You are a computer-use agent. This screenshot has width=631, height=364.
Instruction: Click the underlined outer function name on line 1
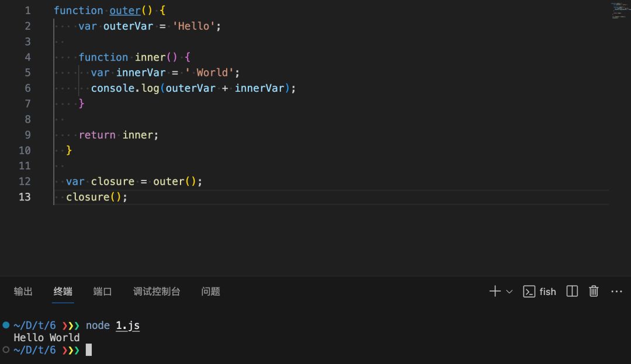point(125,11)
